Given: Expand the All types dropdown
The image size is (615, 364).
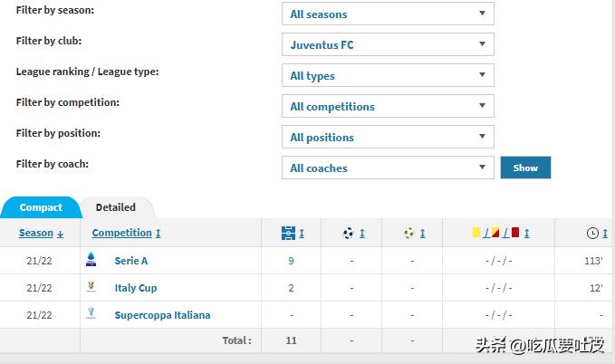Looking at the screenshot, I should click(x=388, y=76).
